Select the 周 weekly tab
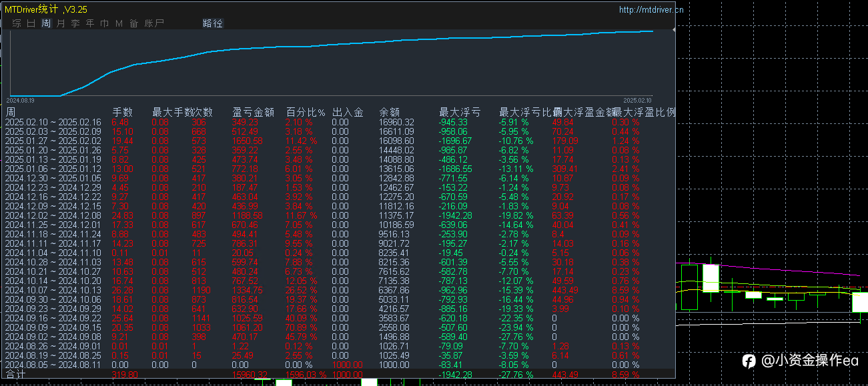 (46, 23)
